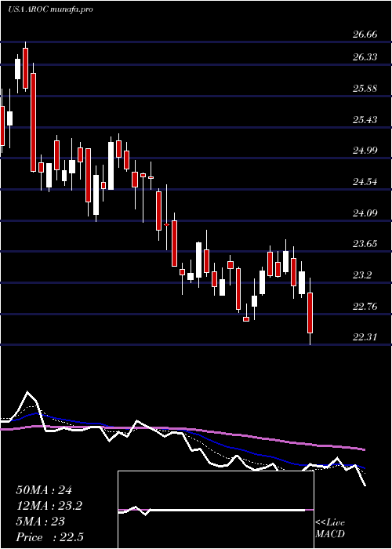The image size is (392, 549).
Task: Select the 22.76 price level label
Action: pyautogui.click(x=365, y=307)
